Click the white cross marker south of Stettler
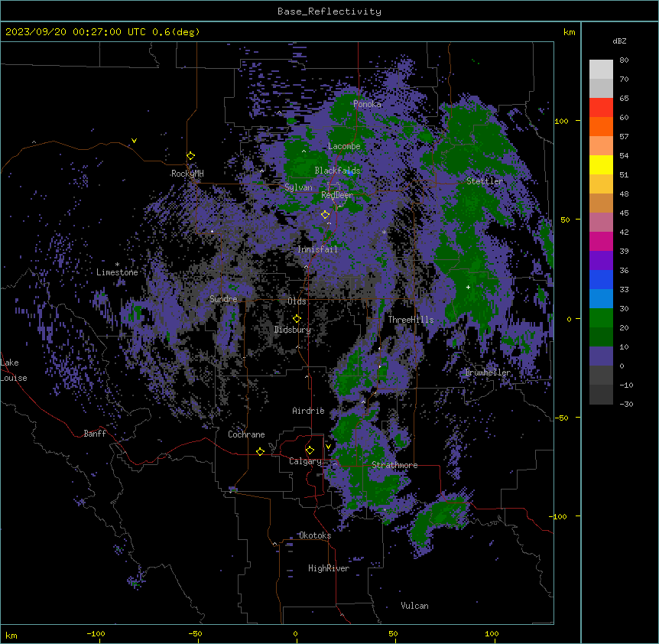The width and height of the screenshot is (659, 644). coord(468,287)
